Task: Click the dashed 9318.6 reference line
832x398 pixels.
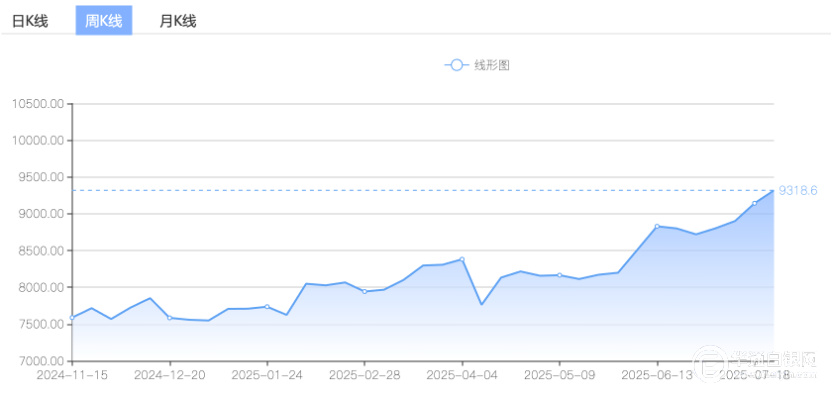Action: (423, 191)
